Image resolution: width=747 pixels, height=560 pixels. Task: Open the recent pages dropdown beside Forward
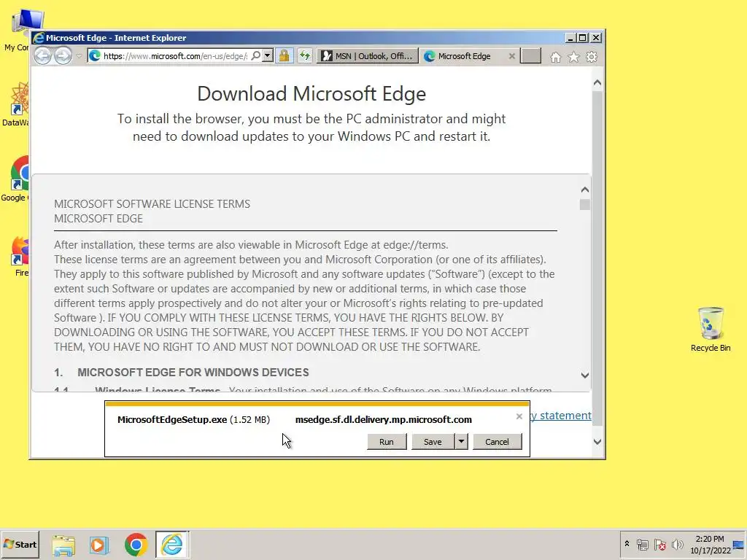click(x=79, y=56)
